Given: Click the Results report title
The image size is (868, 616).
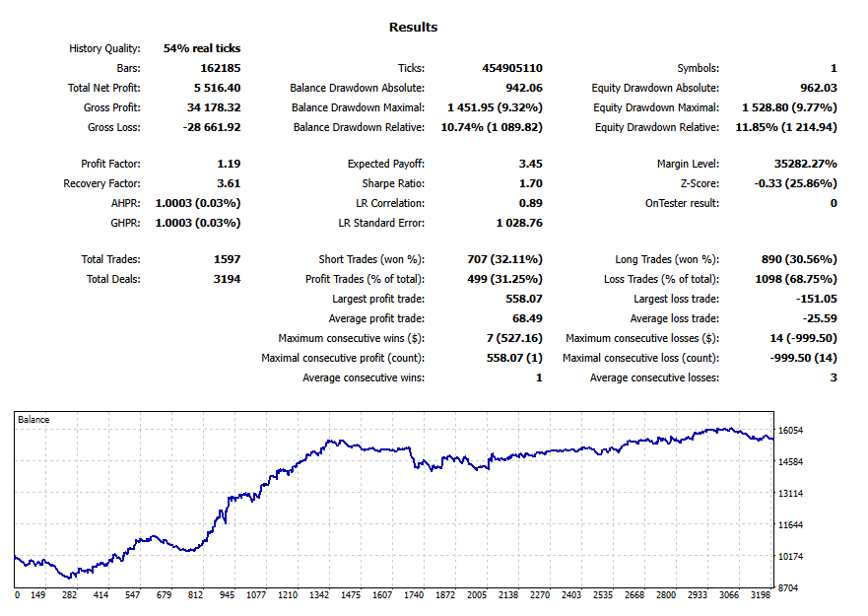Looking at the screenshot, I should coord(415,27).
